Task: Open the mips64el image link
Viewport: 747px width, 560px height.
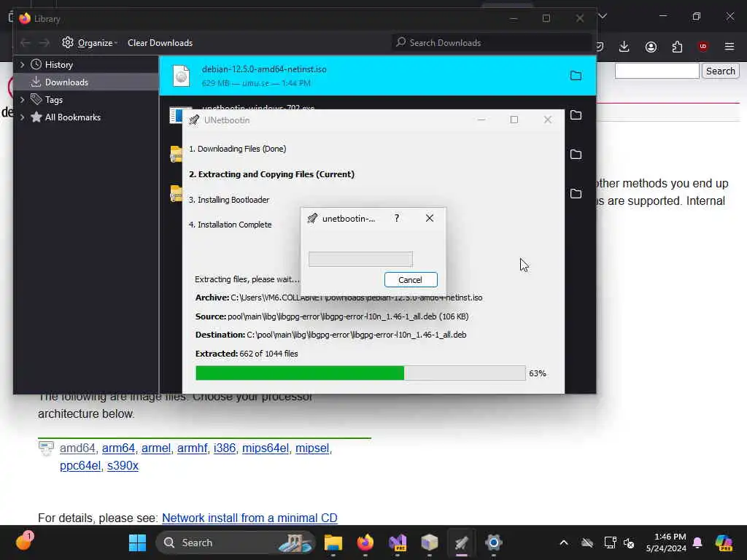Action: pyautogui.click(x=266, y=448)
